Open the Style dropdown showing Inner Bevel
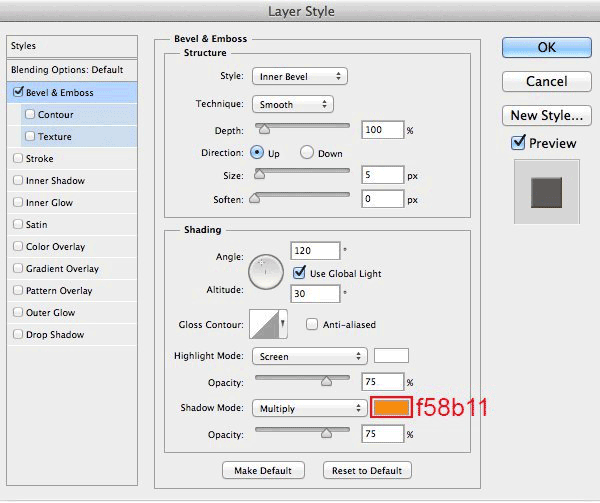Image resolution: width=600 pixels, height=503 pixels. click(x=300, y=77)
